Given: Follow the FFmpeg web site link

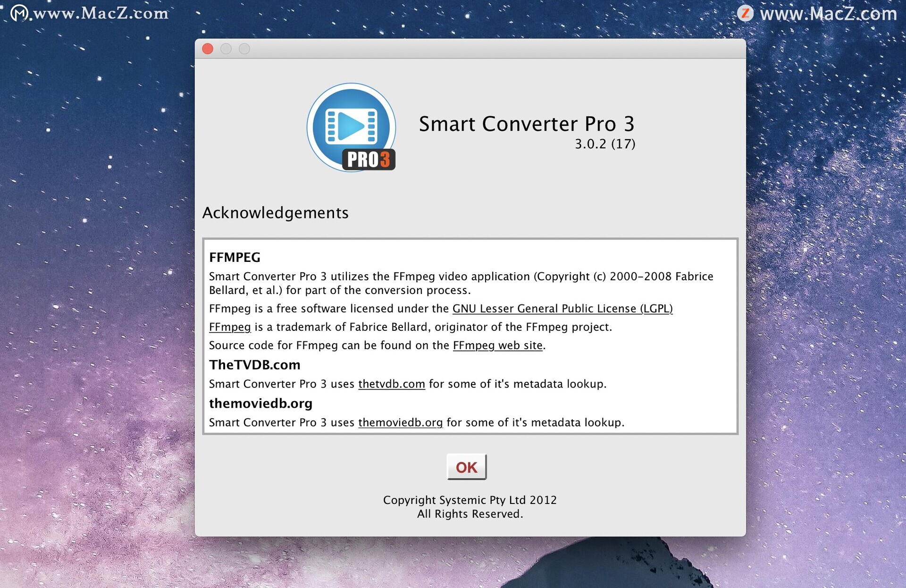Looking at the screenshot, I should (x=497, y=345).
